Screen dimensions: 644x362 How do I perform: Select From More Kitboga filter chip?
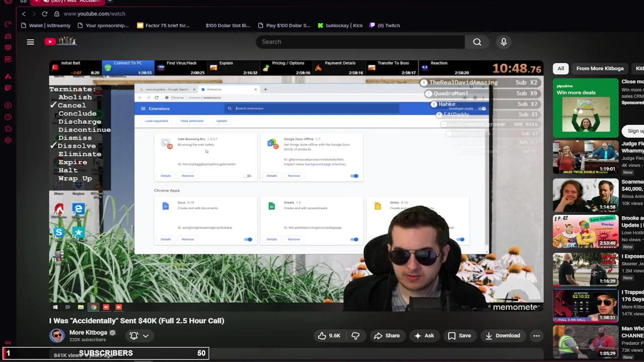point(600,68)
